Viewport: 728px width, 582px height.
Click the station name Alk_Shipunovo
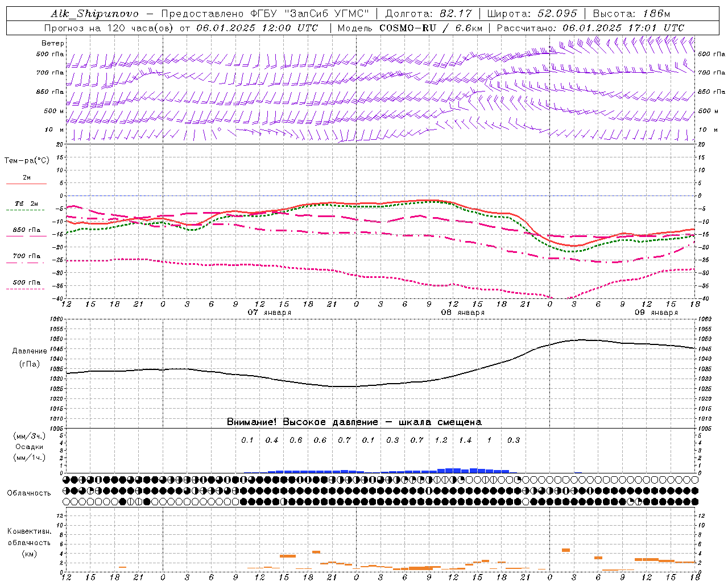pyautogui.click(x=94, y=14)
